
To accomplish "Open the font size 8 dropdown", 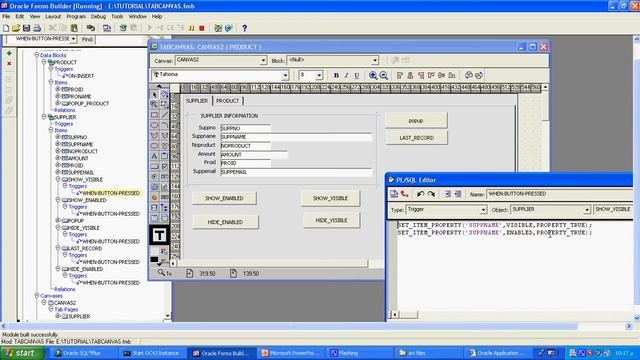I will (319, 75).
